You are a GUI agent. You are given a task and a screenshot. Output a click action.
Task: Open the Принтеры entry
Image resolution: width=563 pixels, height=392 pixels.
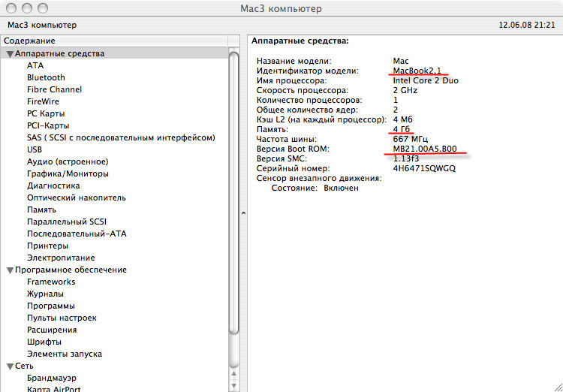pos(47,246)
